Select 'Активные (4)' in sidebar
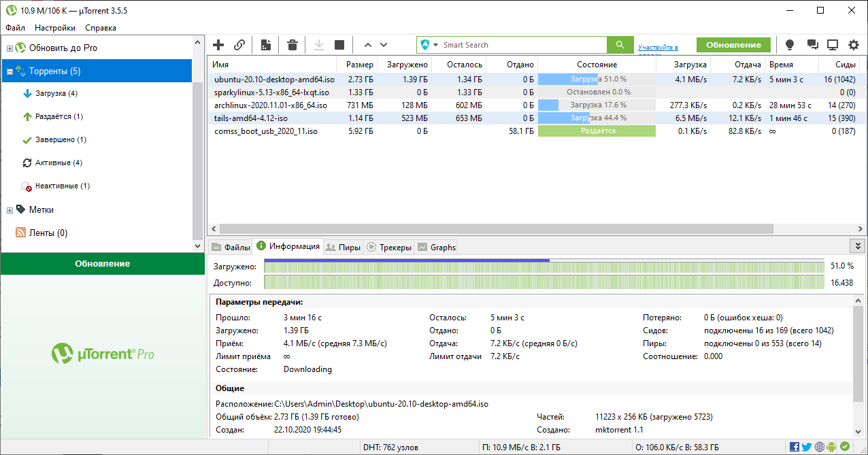The width and height of the screenshot is (868, 455). point(58,163)
